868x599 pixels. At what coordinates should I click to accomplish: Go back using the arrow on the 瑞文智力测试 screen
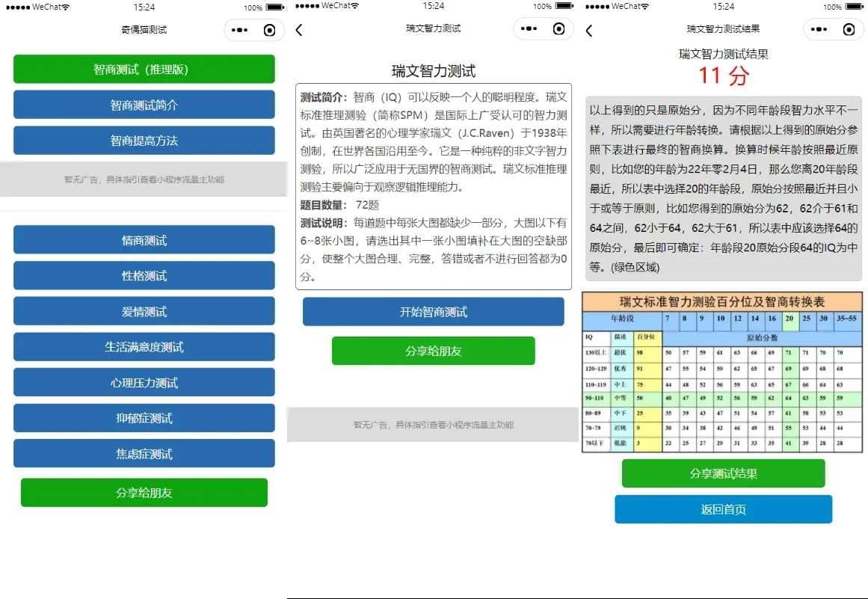[x=300, y=30]
